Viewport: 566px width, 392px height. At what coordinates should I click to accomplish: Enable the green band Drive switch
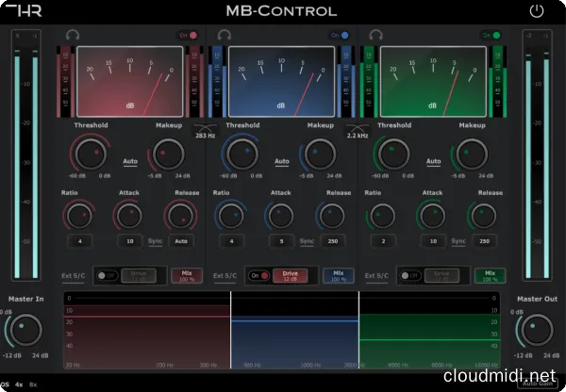tap(410, 276)
